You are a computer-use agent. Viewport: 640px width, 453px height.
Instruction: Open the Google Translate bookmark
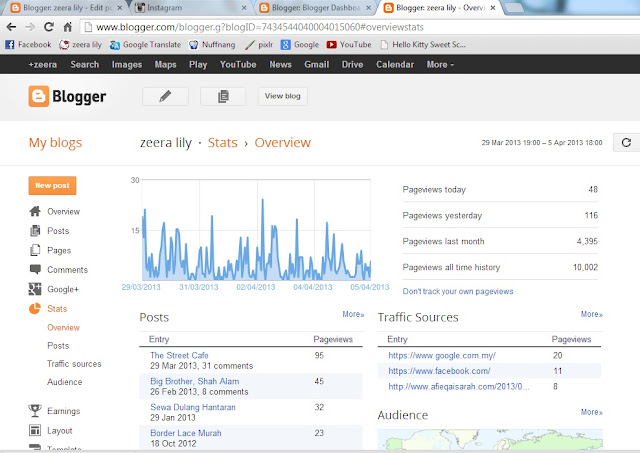(x=145, y=44)
